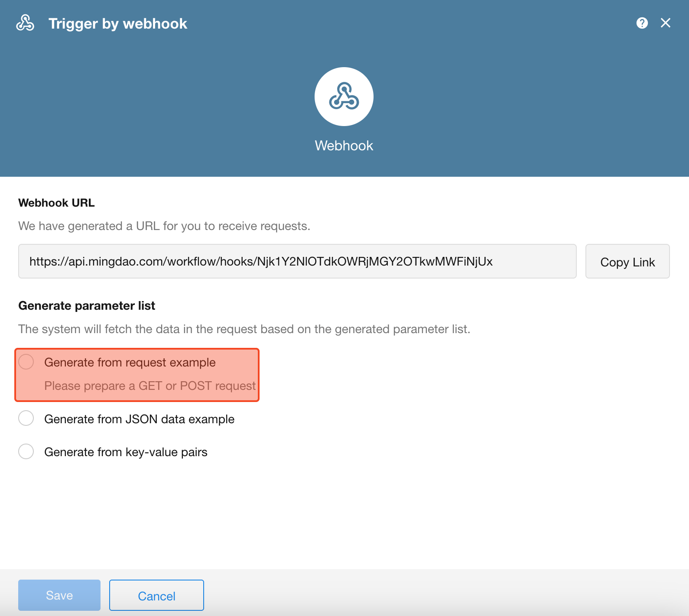Enable the Generate from key-value pairs radio
Viewport: 689px width, 616px height.
26,451
